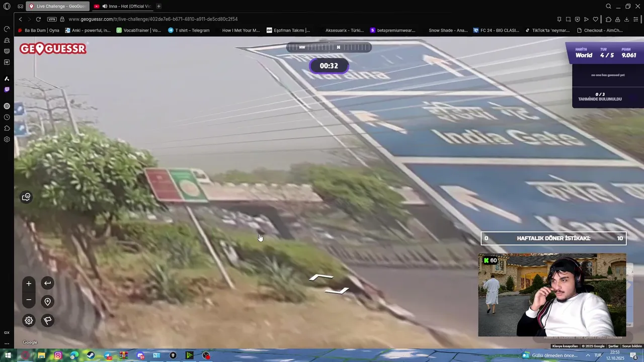Open the easy setup menu icon
644x362 pixels.
(636, 19)
